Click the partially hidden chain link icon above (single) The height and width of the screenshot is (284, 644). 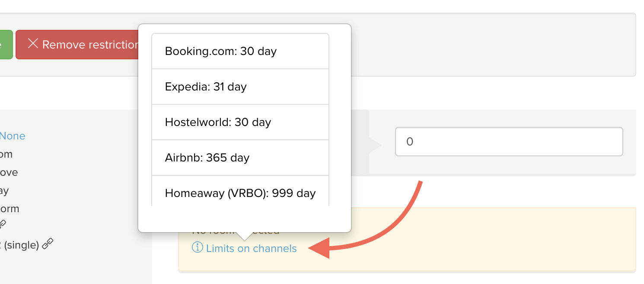pyautogui.click(x=2, y=224)
